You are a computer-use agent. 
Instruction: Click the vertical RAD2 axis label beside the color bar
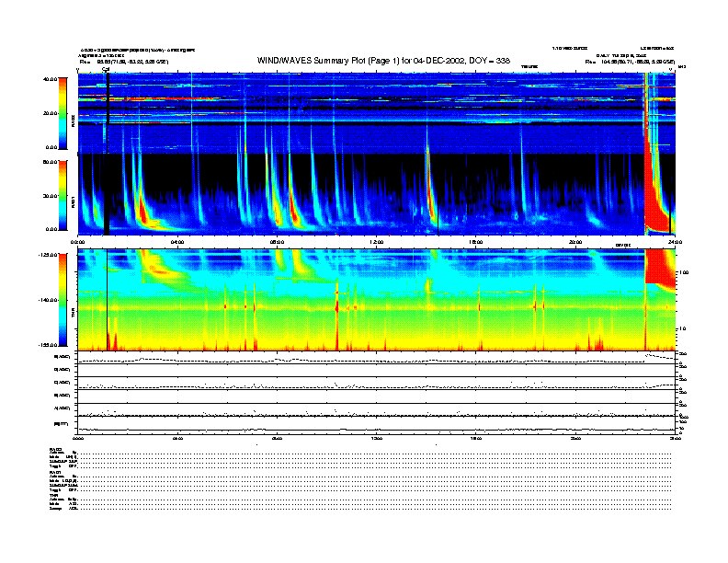click(x=73, y=121)
